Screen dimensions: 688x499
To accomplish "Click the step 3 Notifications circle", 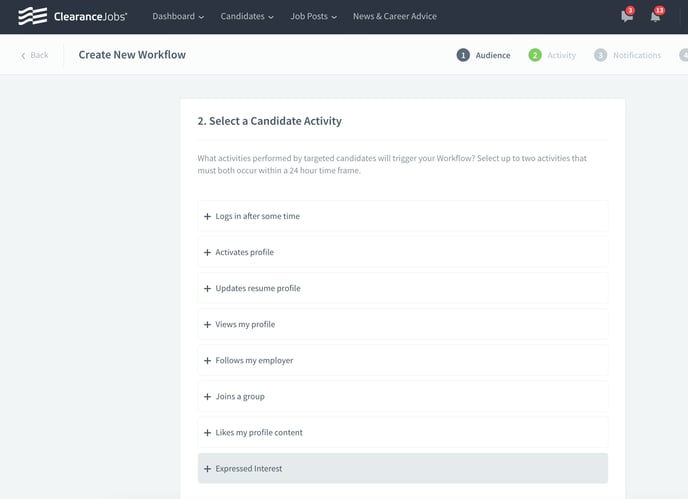I will [x=600, y=55].
